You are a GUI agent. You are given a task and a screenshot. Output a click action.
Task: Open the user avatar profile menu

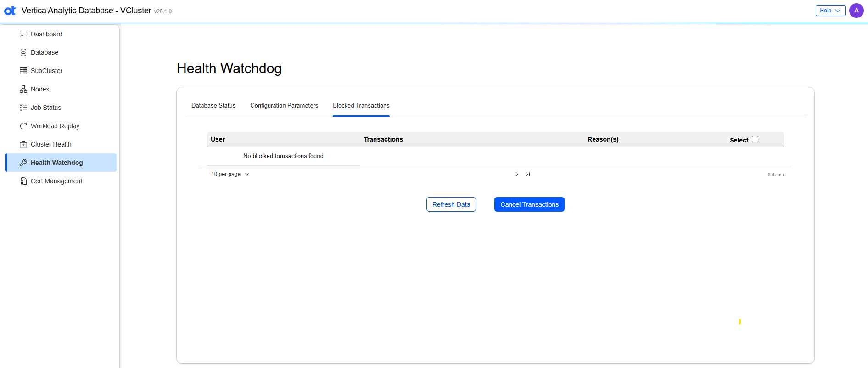[x=856, y=11]
